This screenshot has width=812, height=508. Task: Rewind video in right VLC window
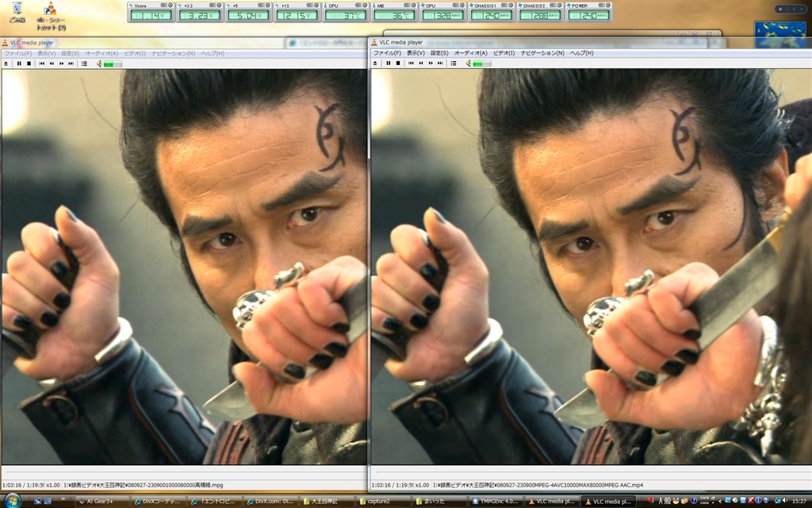point(420,63)
